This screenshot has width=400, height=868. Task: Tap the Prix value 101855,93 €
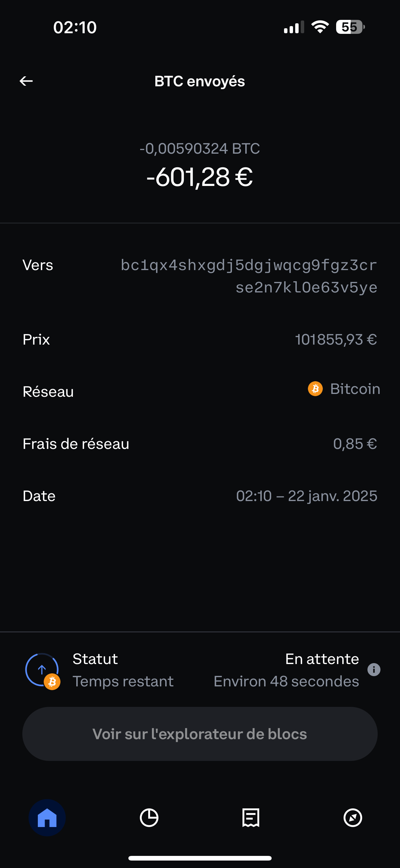[x=336, y=339]
